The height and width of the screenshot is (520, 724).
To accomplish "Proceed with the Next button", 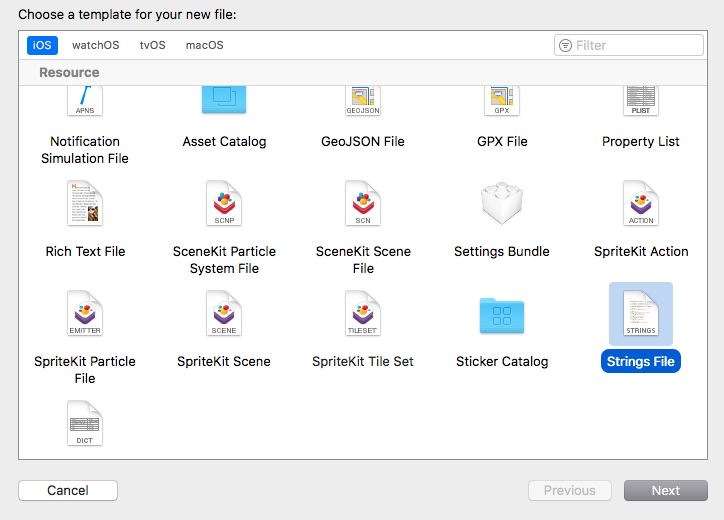I will [665, 490].
